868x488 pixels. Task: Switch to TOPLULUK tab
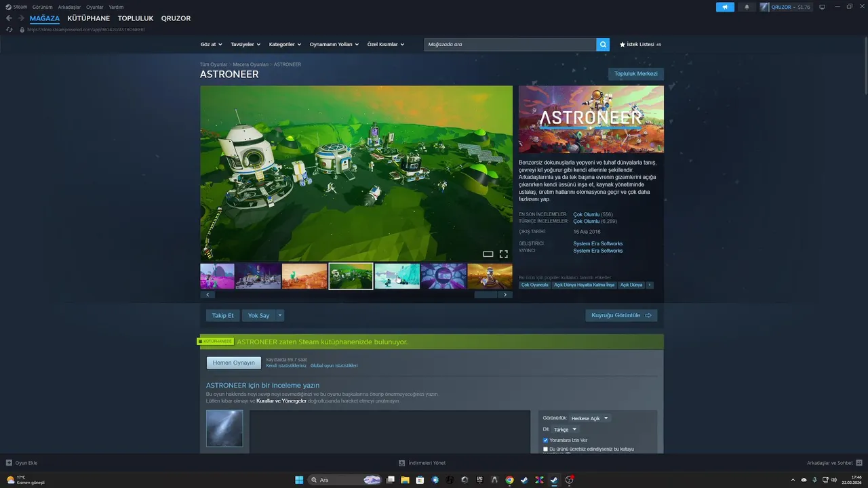click(136, 18)
